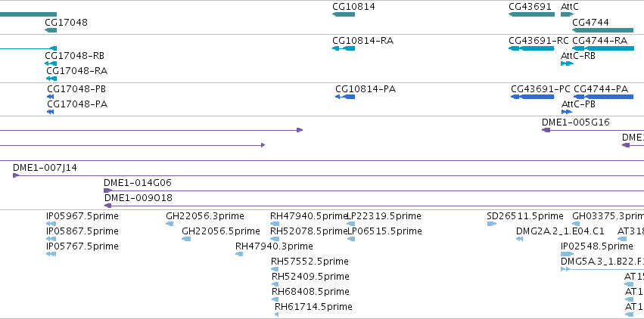Select the AttC-RB transcript arrow
Image resolution: width=644 pixels, height=319 pixels.
pos(568,63)
